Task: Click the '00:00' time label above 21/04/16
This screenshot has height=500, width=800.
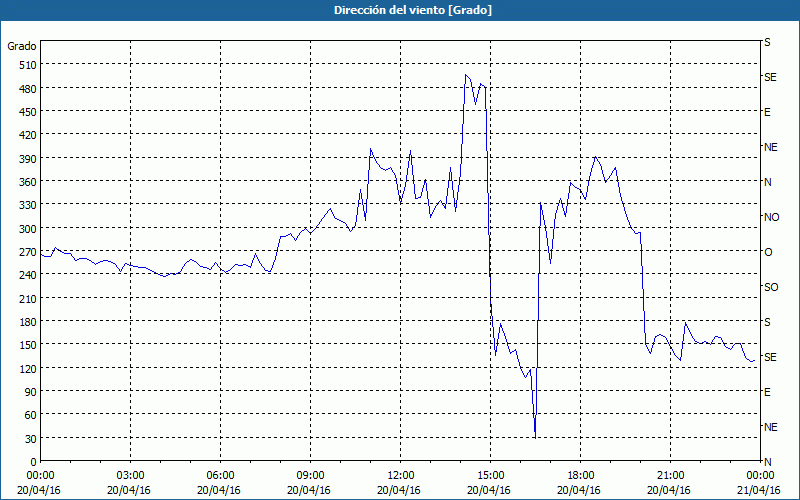Action: [761, 476]
